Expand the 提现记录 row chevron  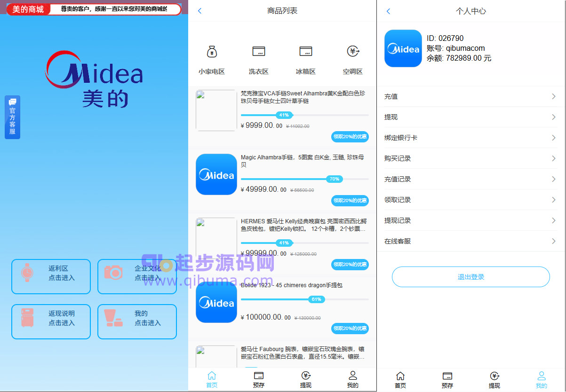[554, 220]
